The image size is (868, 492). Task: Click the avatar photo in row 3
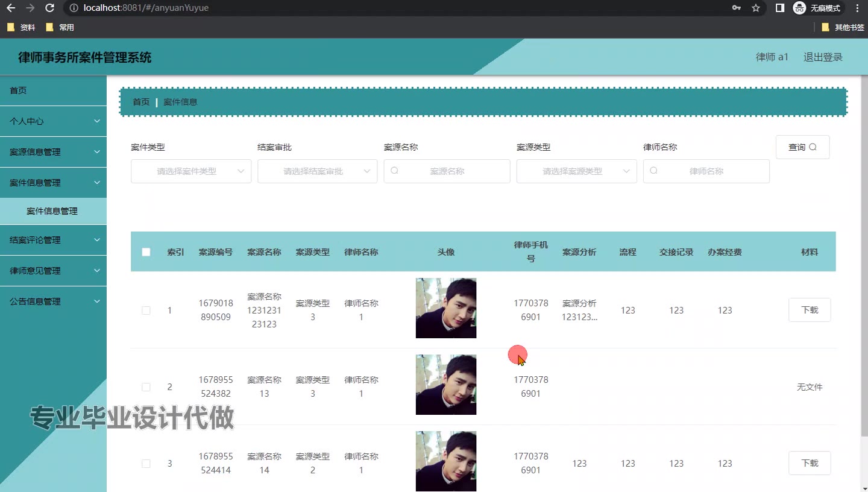click(x=446, y=461)
